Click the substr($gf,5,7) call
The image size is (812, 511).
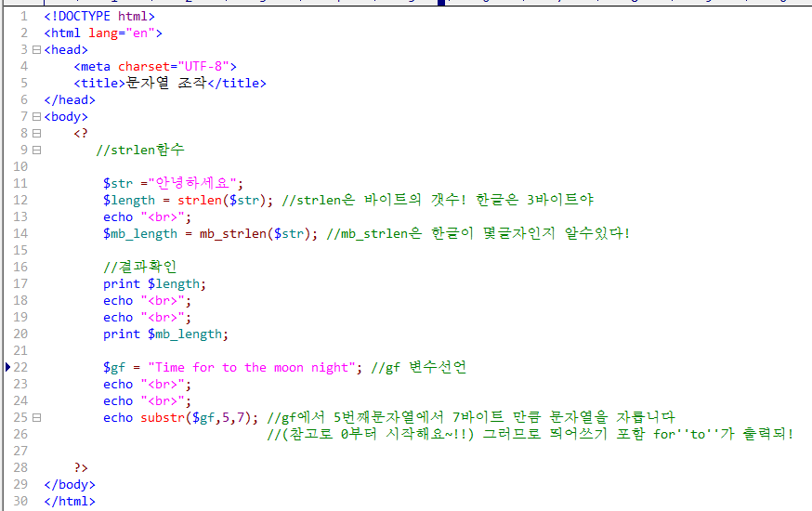[x=196, y=417]
